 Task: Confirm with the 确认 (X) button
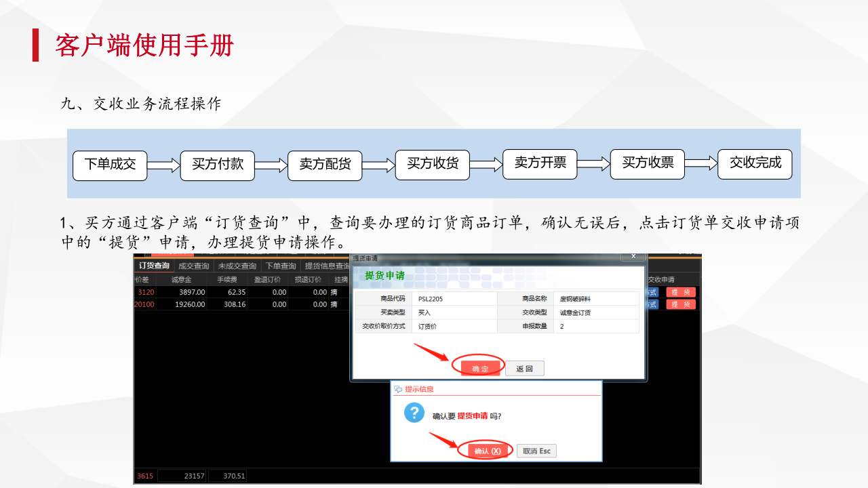pyautogui.click(x=488, y=451)
